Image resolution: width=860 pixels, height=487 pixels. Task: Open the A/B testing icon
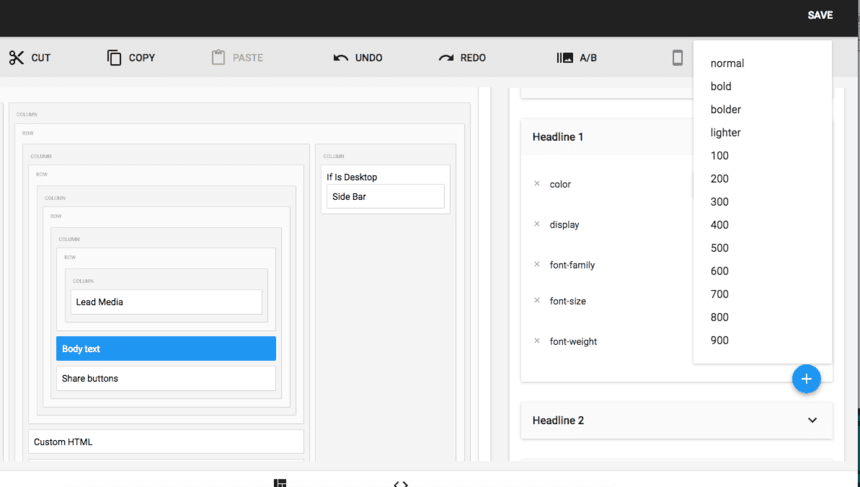pyautogui.click(x=565, y=58)
